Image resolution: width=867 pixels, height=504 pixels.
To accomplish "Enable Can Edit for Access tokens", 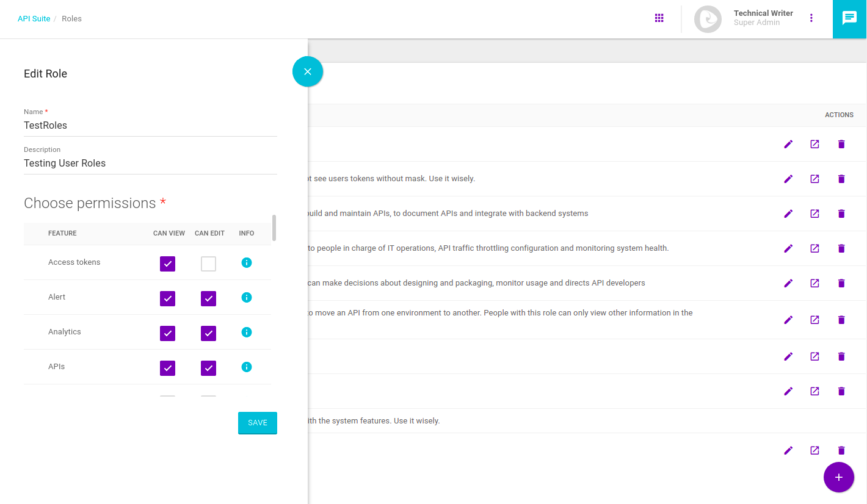I will 208,264.
